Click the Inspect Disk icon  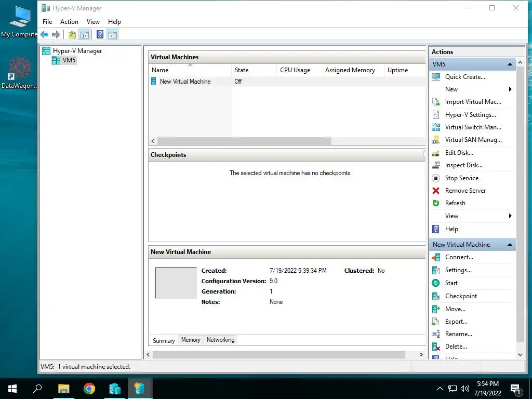tap(436, 165)
